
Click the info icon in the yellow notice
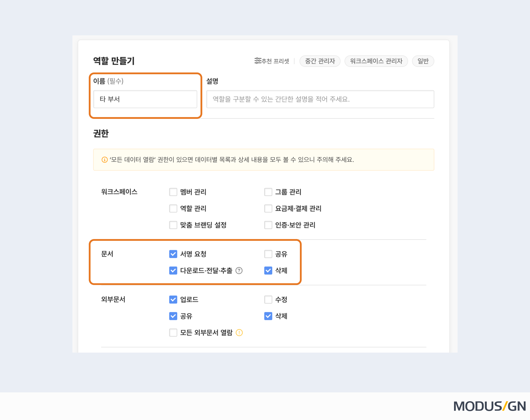(x=104, y=160)
